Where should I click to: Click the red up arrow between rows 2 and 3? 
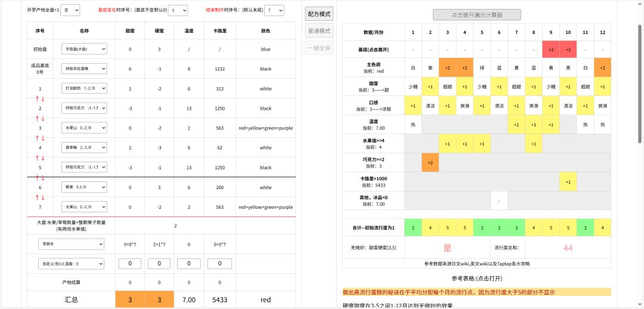(36, 118)
